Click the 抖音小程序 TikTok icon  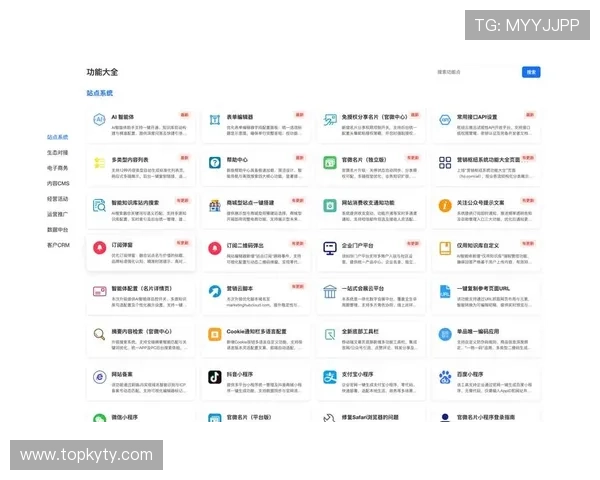tap(214, 377)
